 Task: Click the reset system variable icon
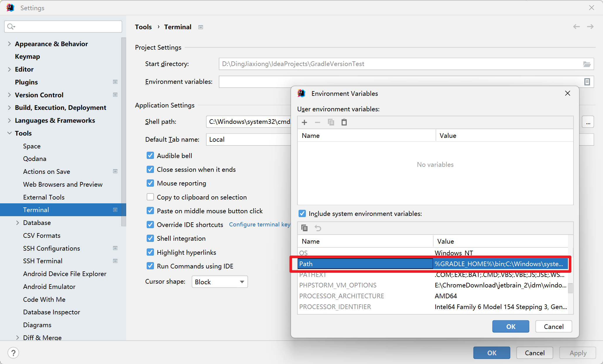pos(318,228)
